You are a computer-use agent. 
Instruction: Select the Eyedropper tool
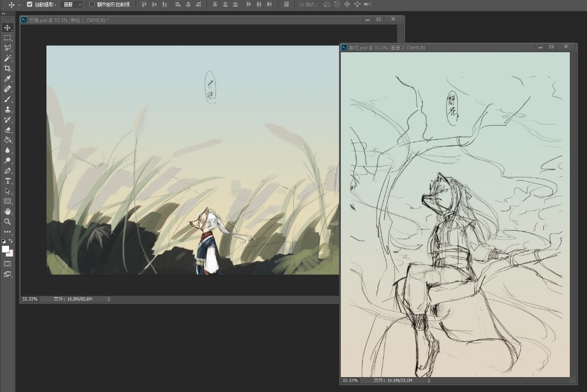7,79
